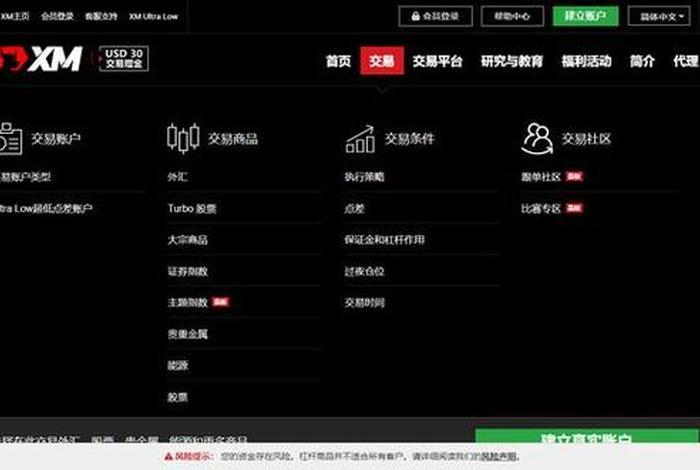Click the 会员登录 button at top right
The height and width of the screenshot is (470, 700).
point(435,17)
